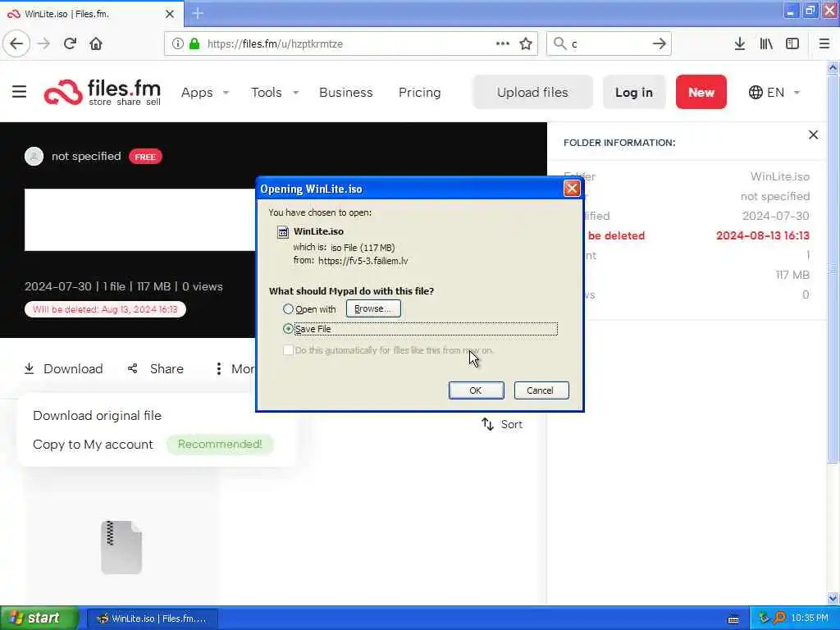Click the globe language icon
The image size is (840, 630).
(756, 92)
